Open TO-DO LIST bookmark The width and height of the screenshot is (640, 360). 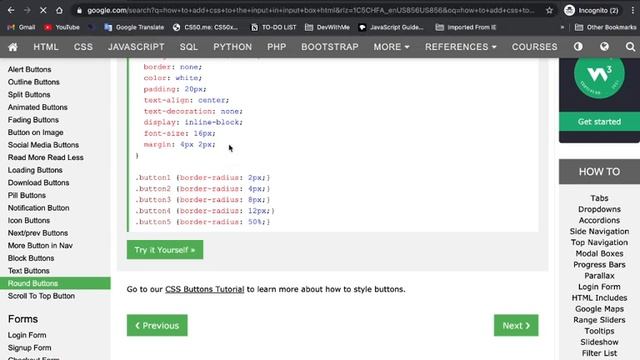coord(273,27)
